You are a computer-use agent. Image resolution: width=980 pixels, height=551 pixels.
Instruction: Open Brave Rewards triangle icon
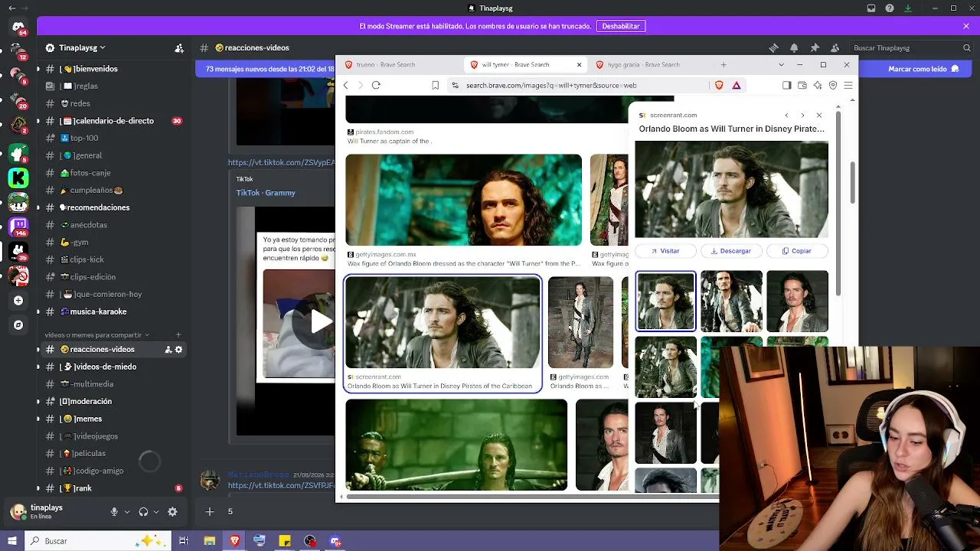tap(737, 85)
